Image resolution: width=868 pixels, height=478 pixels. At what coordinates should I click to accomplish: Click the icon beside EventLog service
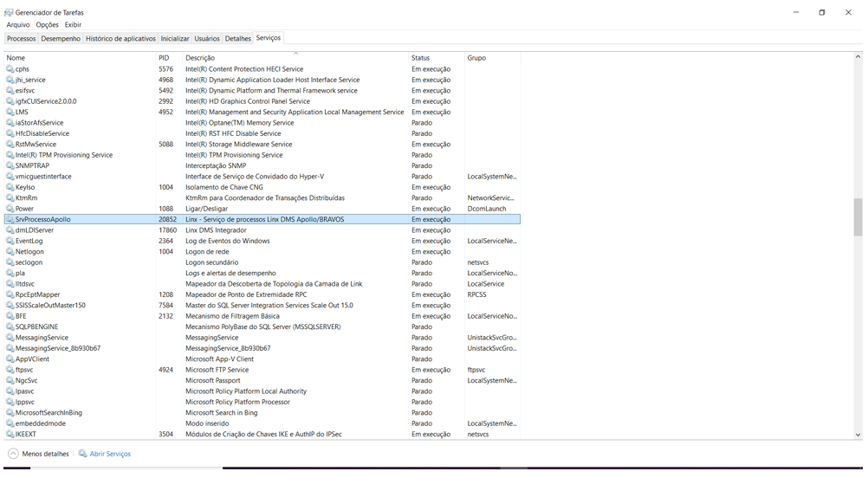10,241
